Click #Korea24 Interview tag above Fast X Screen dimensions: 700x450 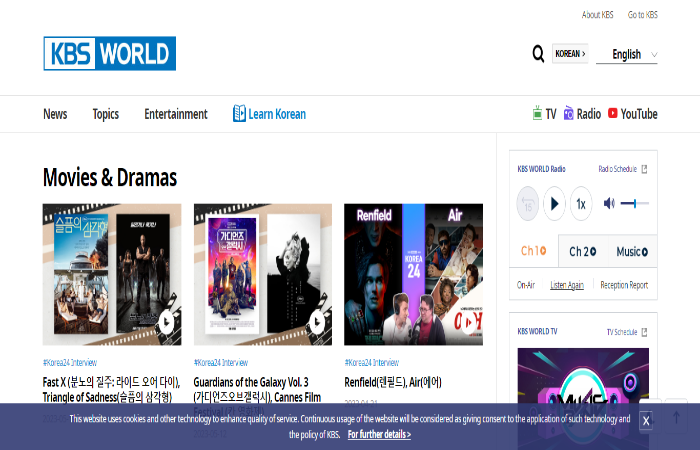pyautogui.click(x=70, y=362)
